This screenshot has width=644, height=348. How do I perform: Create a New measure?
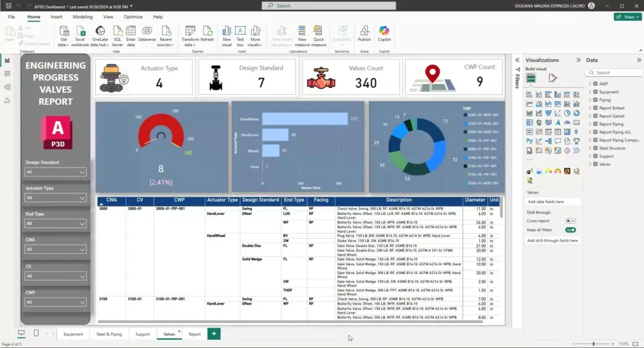coord(302,36)
